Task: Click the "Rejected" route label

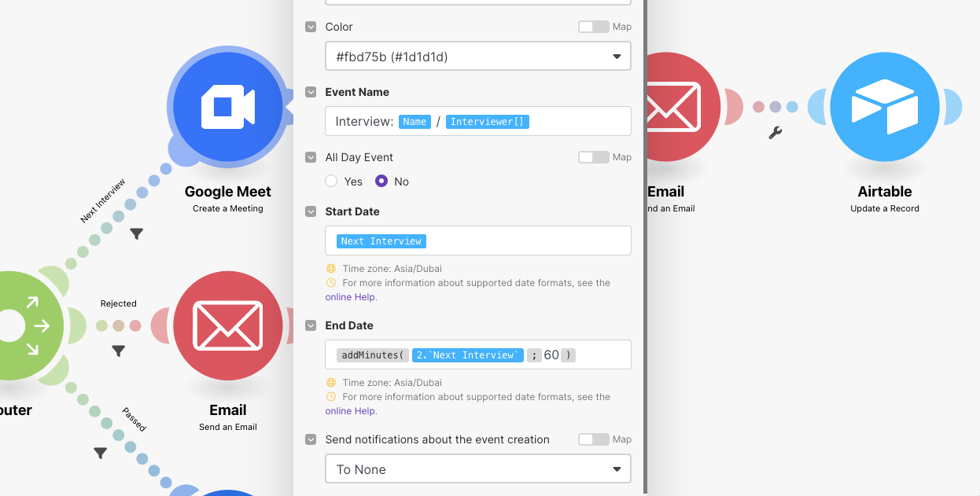Action: (x=119, y=303)
